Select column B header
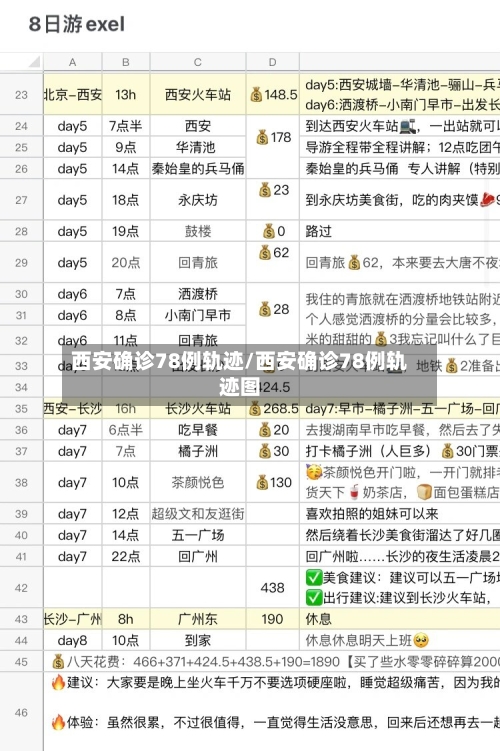The width and height of the screenshot is (500, 751). point(126,62)
